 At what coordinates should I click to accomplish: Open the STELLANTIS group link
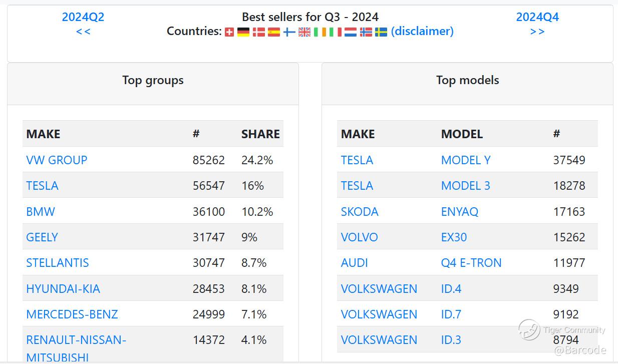(x=58, y=263)
